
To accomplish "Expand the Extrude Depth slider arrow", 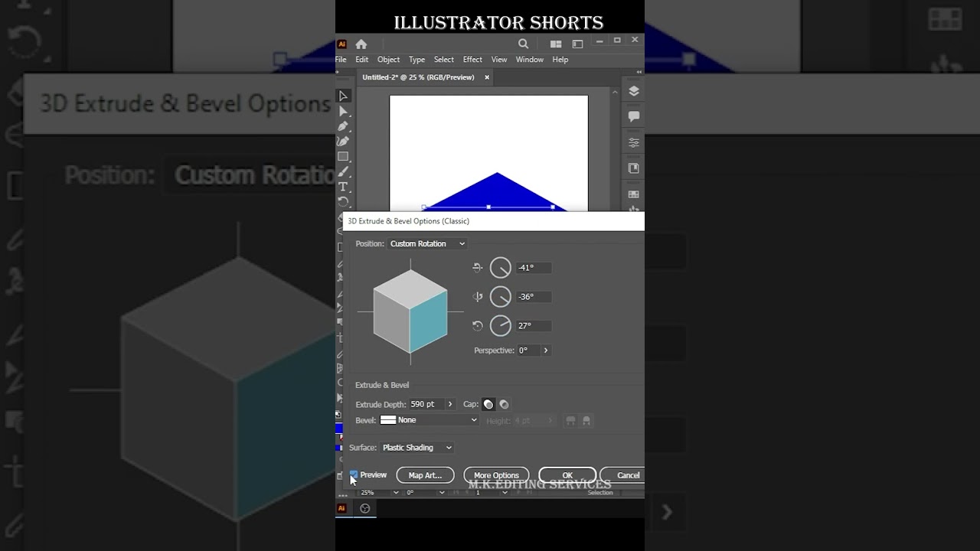I will pyautogui.click(x=450, y=404).
